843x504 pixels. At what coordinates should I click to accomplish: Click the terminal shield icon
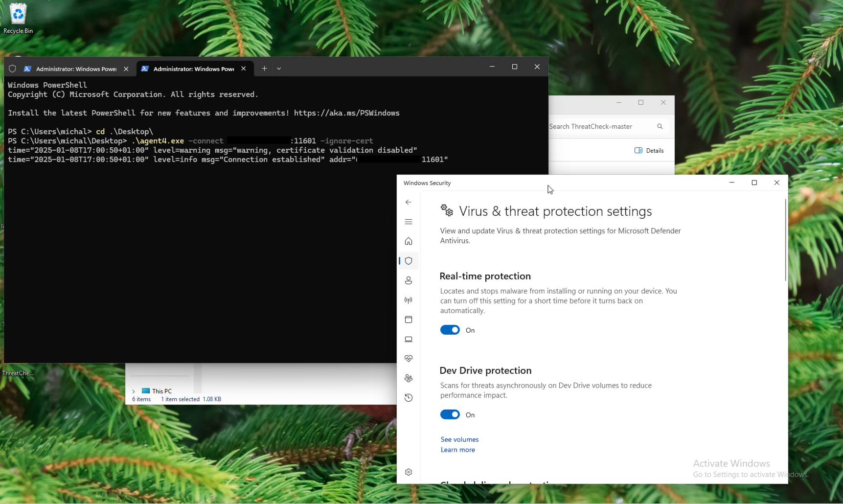(x=13, y=69)
